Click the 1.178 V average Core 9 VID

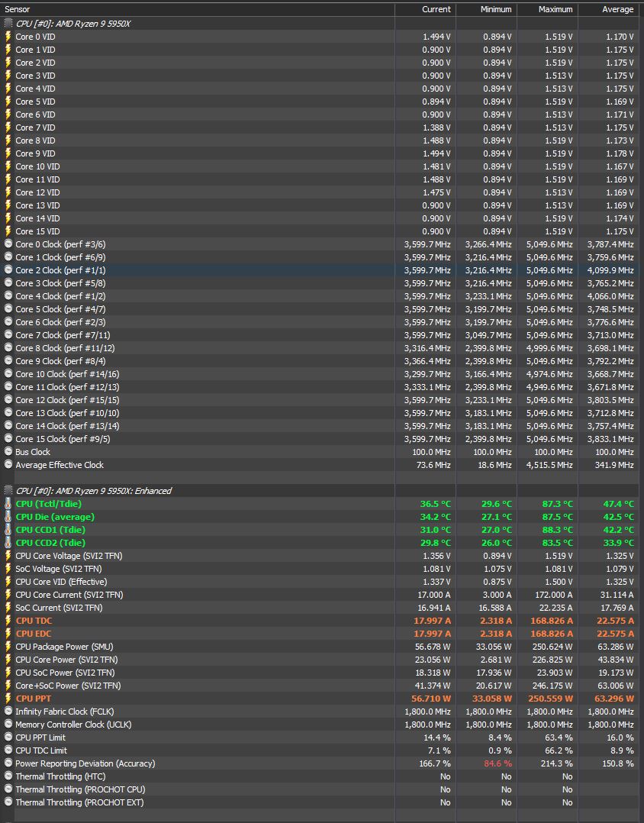(x=620, y=153)
